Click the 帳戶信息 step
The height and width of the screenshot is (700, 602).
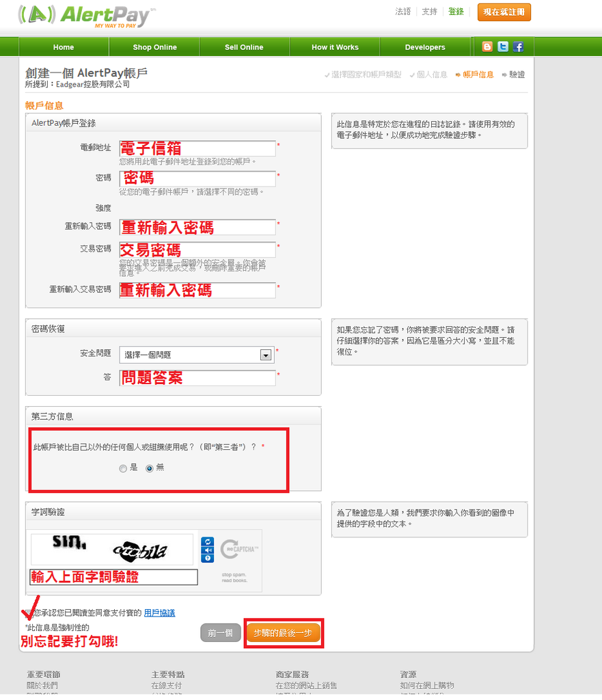pyautogui.click(x=474, y=75)
